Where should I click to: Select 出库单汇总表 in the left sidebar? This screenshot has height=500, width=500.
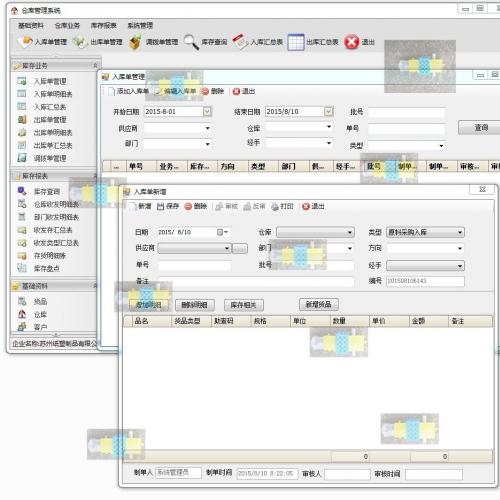click(x=53, y=145)
